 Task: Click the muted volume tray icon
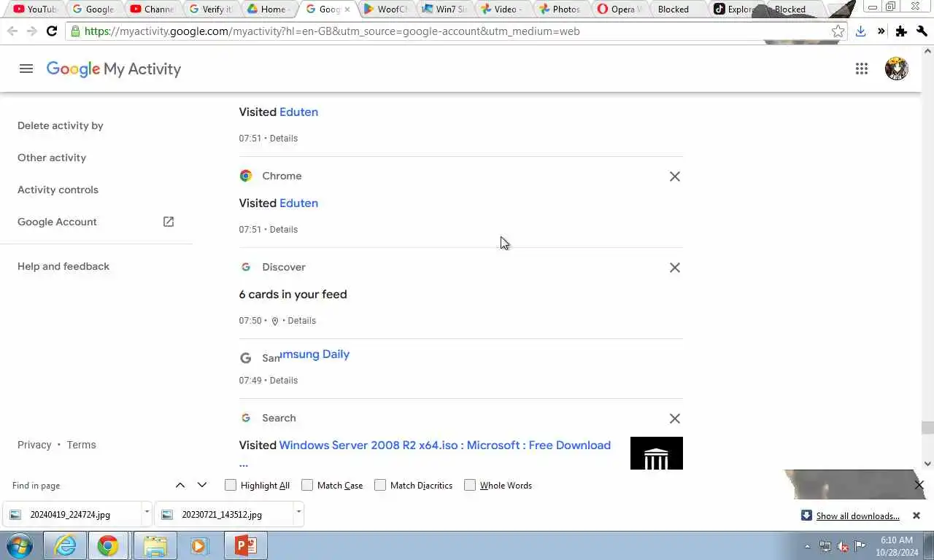pyautogui.click(x=843, y=546)
